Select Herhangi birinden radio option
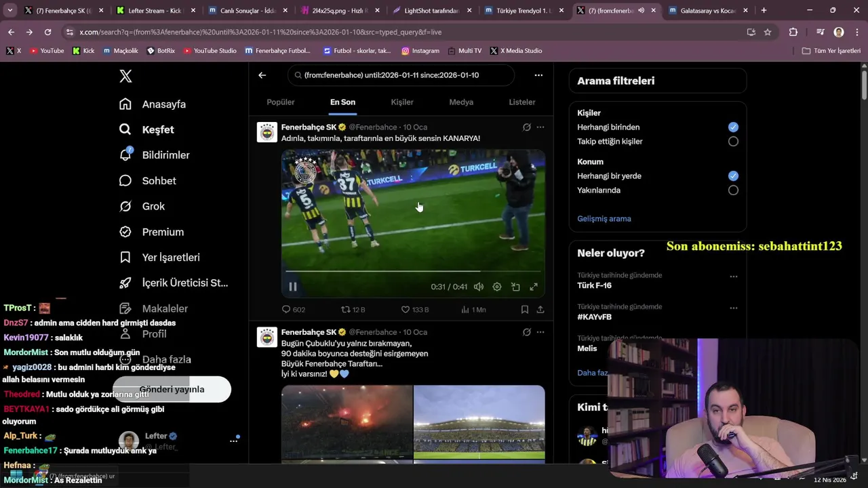 point(733,127)
